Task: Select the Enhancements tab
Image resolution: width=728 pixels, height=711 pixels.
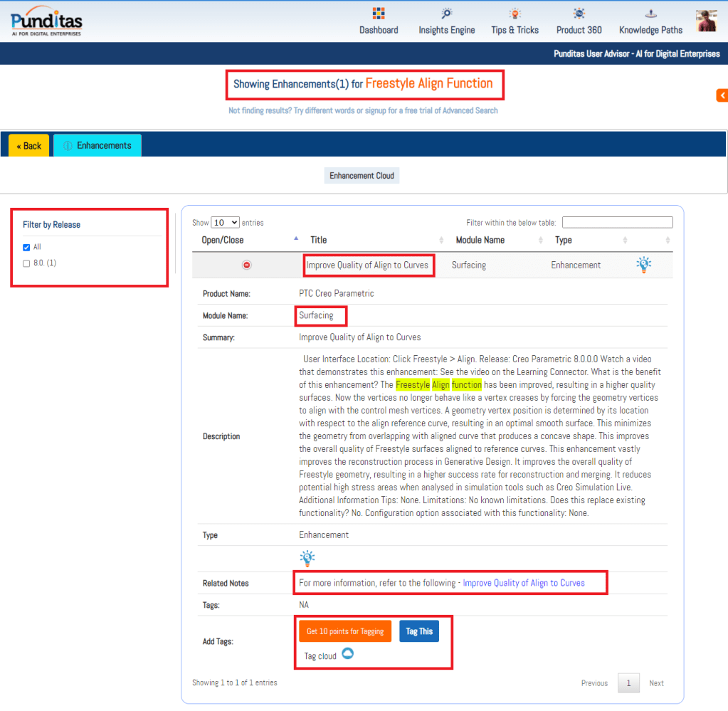Action: click(97, 146)
